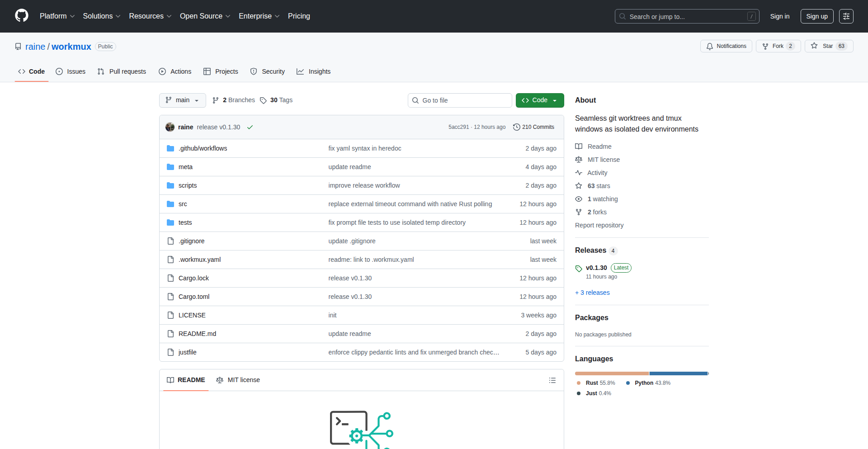The width and height of the screenshot is (868, 449).
Task: Switch to the Pull requests tab
Action: [x=122, y=71]
